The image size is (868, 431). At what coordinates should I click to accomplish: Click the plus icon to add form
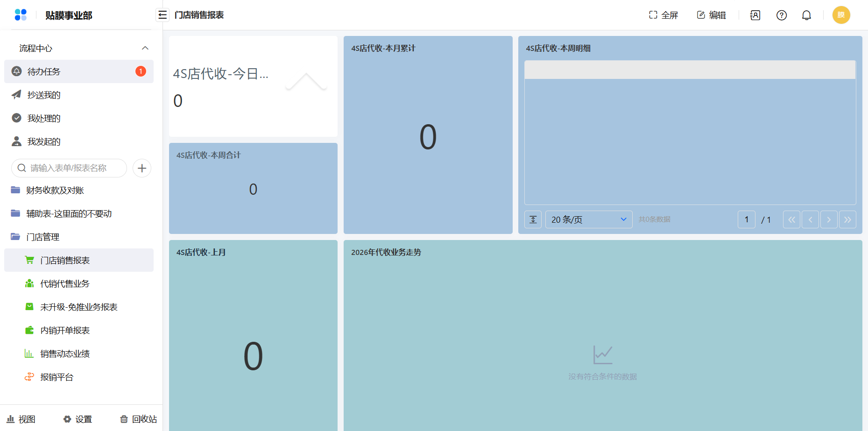[x=142, y=168]
